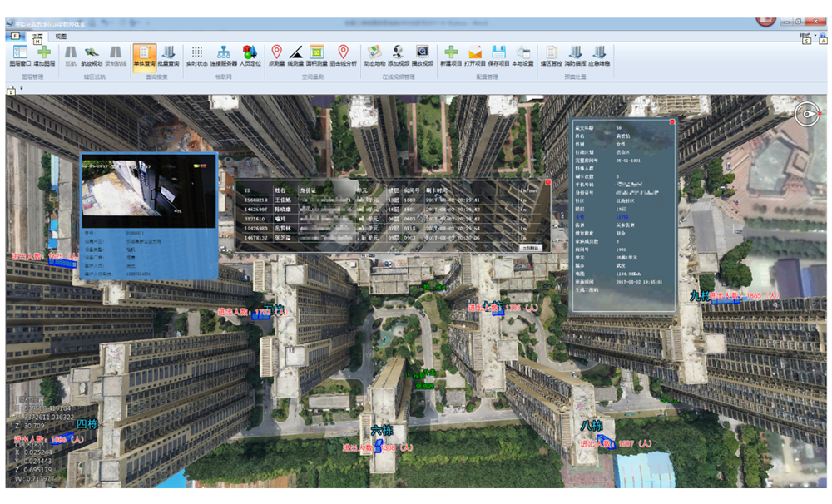Open the 图层窗口 layer window tool

[x=20, y=55]
